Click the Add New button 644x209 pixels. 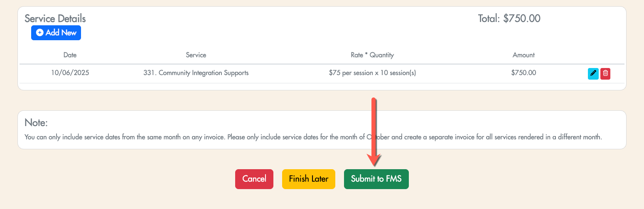(x=56, y=33)
